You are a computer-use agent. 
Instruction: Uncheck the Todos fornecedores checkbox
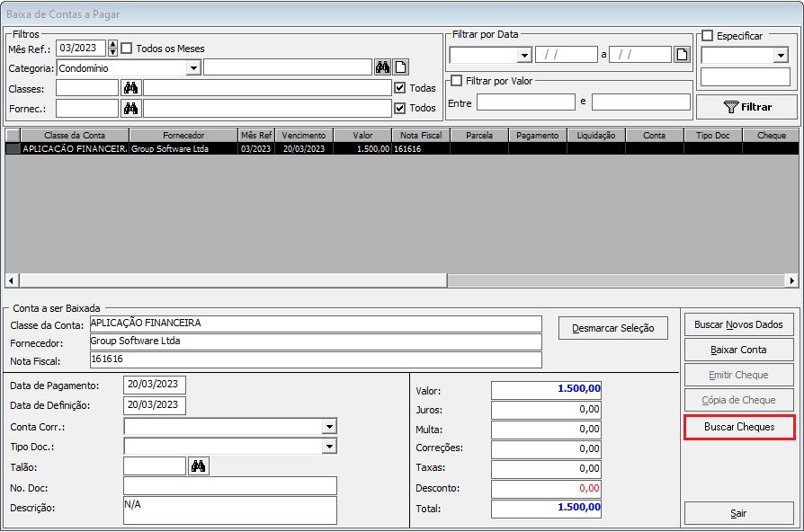[x=400, y=108]
